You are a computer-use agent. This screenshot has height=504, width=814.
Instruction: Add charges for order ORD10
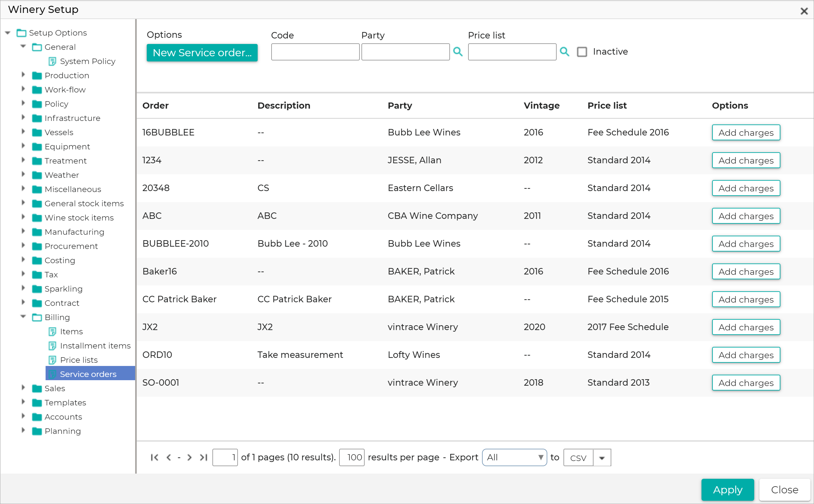point(746,355)
